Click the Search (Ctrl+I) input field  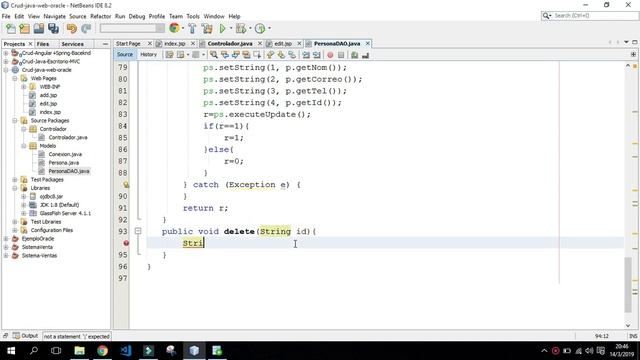pyautogui.click(x=594, y=16)
